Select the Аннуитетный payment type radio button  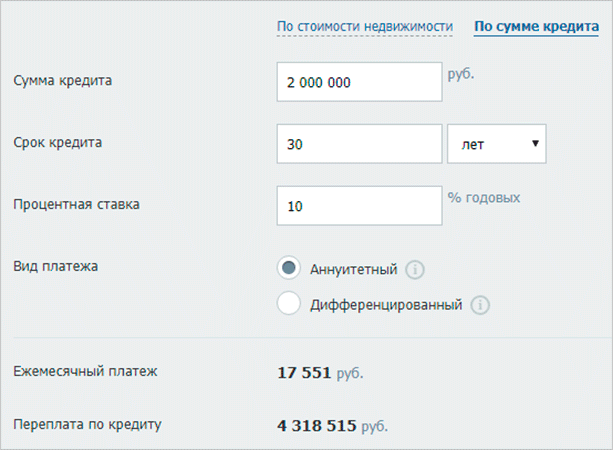tap(289, 268)
